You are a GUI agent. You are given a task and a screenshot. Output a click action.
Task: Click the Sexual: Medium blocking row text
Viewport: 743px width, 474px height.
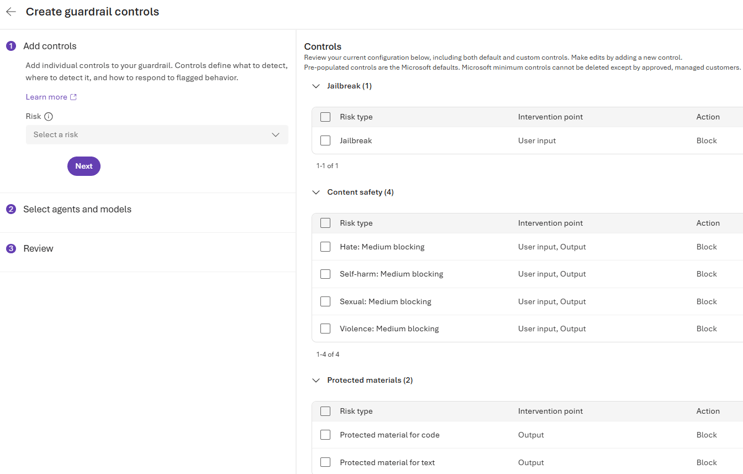coord(385,301)
